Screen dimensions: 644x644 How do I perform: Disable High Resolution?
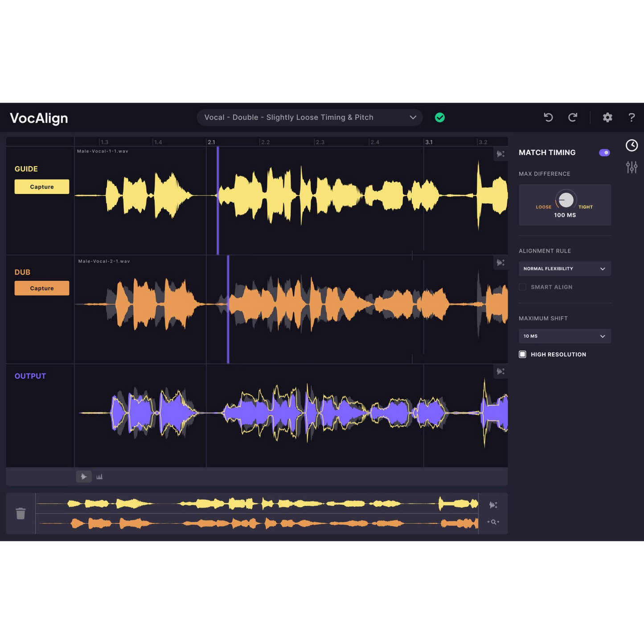click(522, 354)
